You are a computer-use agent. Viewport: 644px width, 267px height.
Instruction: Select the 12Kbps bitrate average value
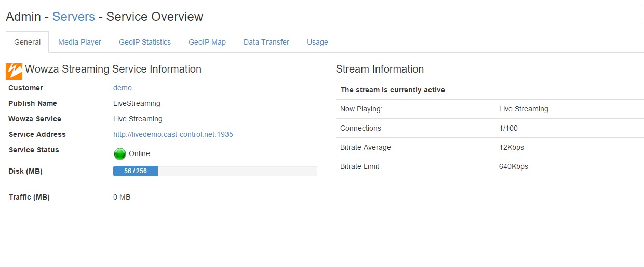(x=512, y=147)
